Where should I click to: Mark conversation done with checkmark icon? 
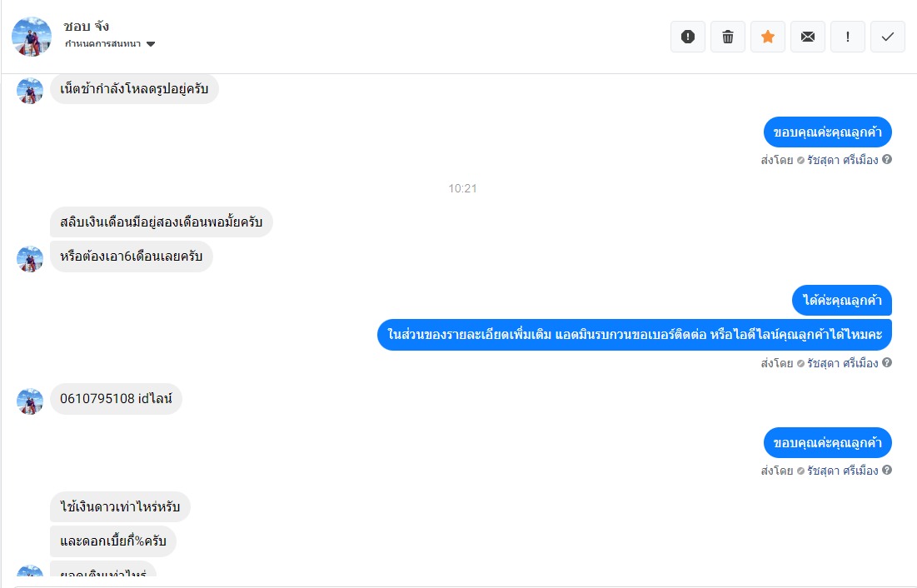tap(888, 37)
